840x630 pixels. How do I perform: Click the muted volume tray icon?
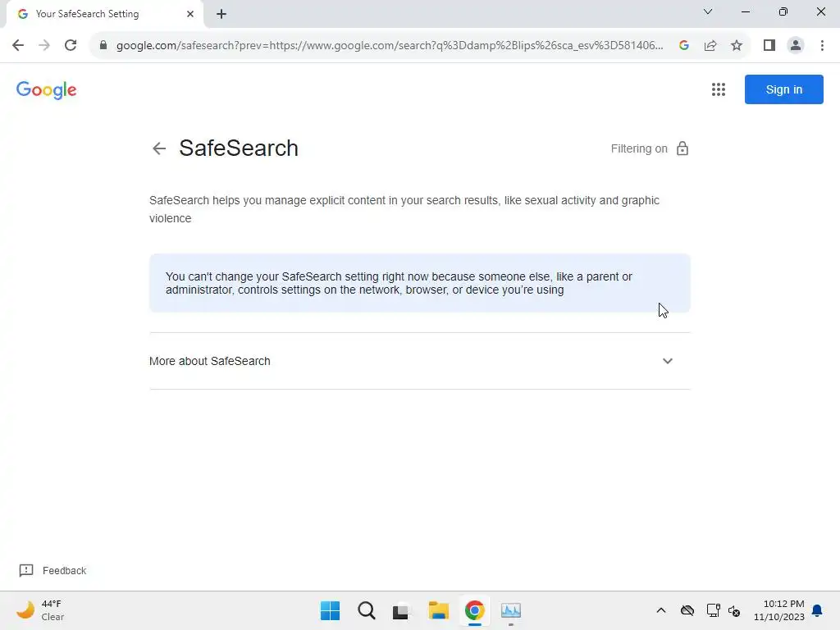point(734,610)
